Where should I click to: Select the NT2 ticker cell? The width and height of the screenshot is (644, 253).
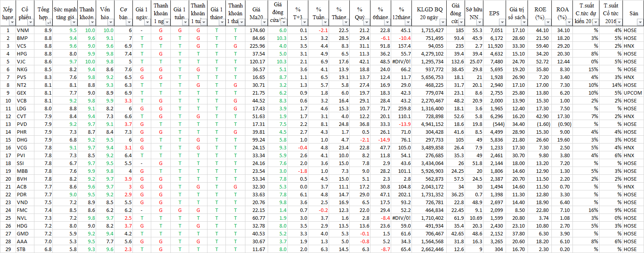click(25, 85)
